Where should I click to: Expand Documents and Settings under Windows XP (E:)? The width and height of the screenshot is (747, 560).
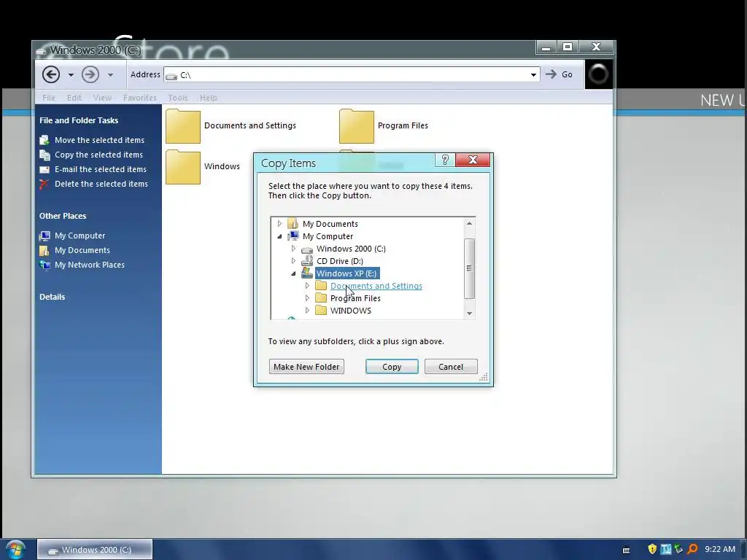click(x=307, y=286)
